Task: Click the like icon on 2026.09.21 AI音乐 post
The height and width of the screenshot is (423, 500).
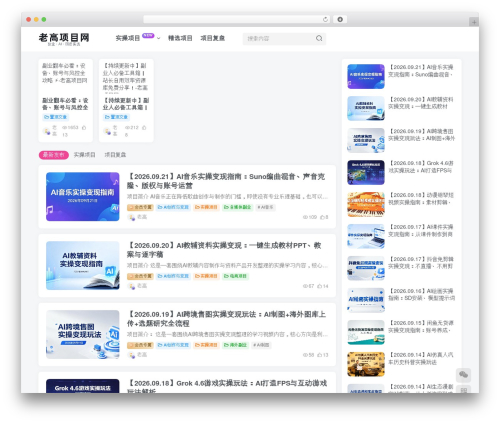Action: pyautogui.click(x=322, y=217)
